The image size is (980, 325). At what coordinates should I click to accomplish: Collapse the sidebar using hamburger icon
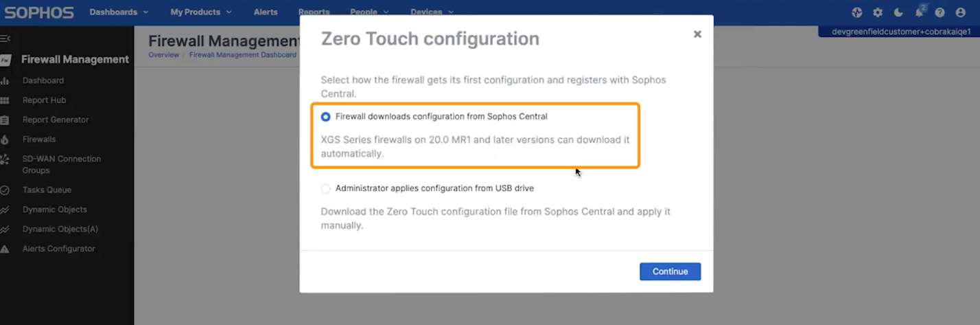(x=5, y=38)
